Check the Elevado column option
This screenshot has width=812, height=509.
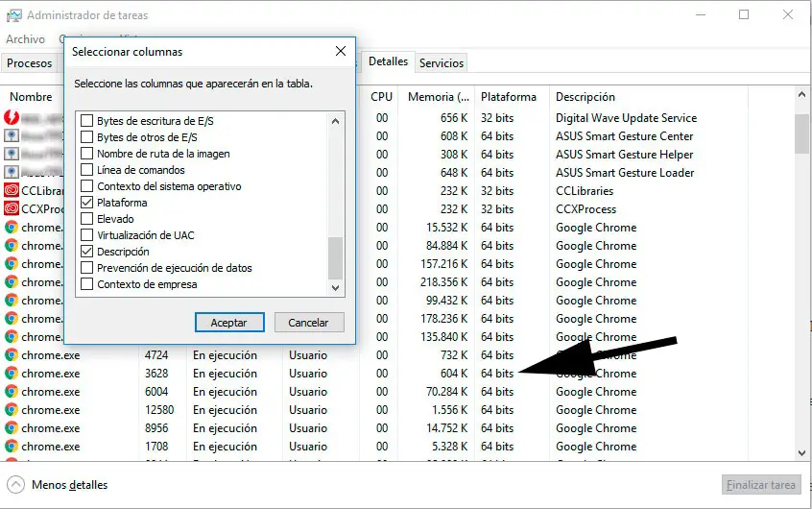[87, 219]
